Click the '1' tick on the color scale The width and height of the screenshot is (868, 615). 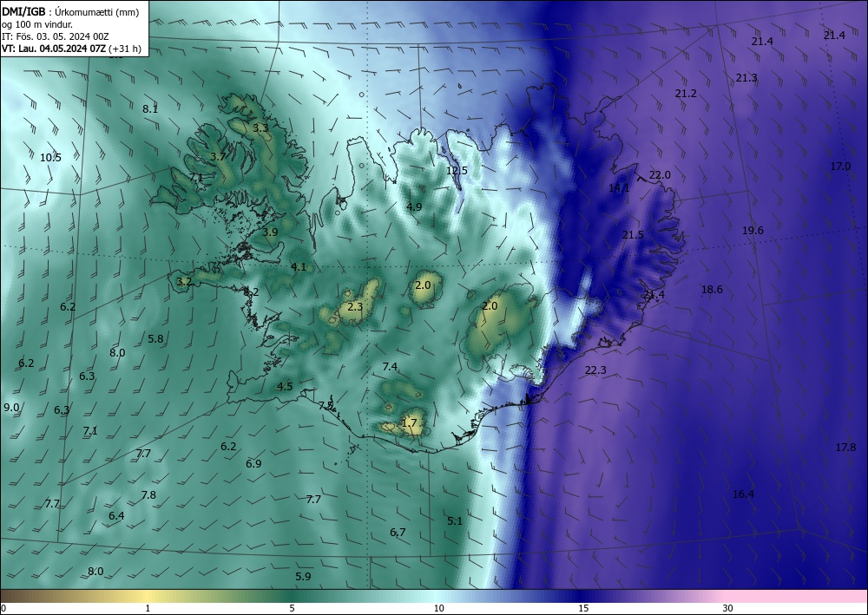148,609
